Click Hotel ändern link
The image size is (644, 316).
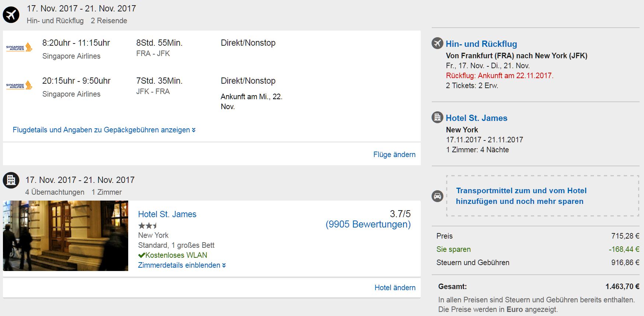[x=395, y=288]
